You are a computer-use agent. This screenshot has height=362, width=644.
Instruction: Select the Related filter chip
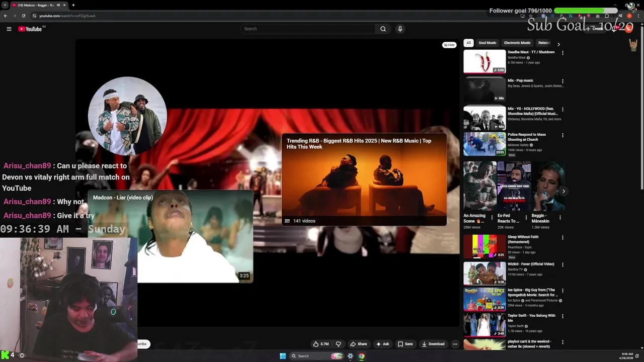pos(543,43)
